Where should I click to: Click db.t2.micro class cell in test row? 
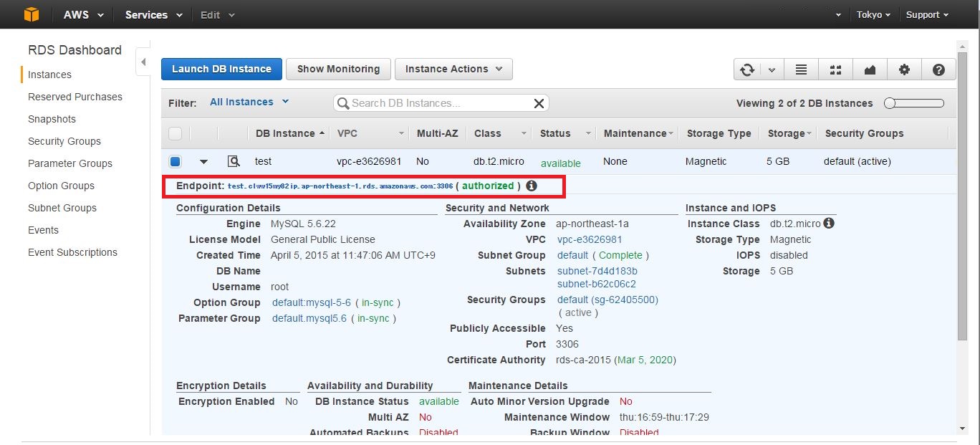(x=499, y=161)
